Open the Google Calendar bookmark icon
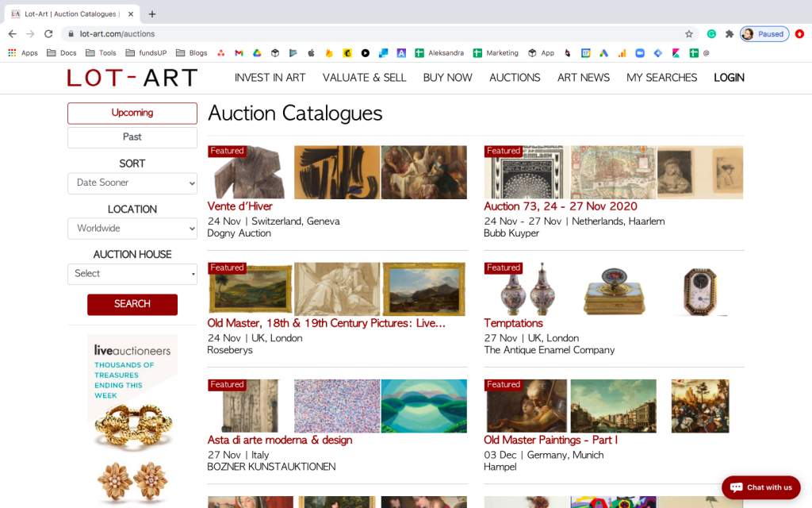The image size is (812, 508). [x=586, y=53]
